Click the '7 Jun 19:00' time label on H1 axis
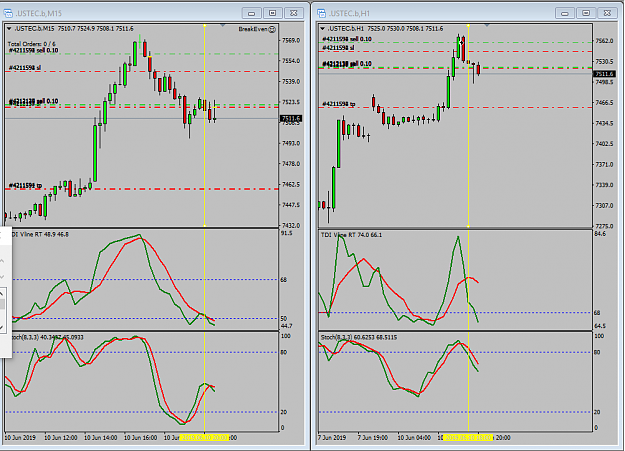The height and width of the screenshot is (451, 625). (x=373, y=437)
